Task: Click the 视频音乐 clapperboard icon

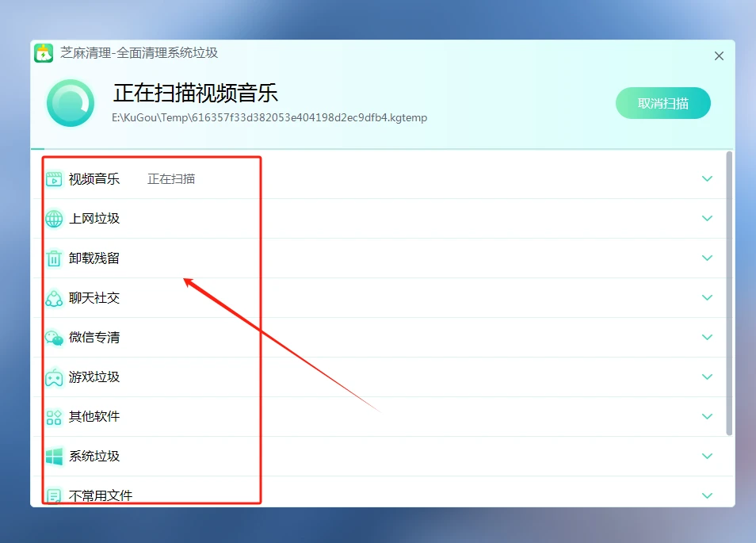Action: 54,179
